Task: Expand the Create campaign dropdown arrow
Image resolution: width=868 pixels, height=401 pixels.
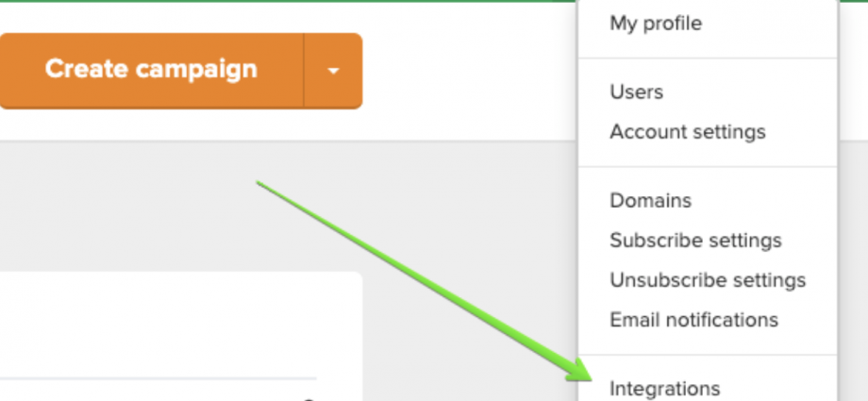Action: [333, 71]
